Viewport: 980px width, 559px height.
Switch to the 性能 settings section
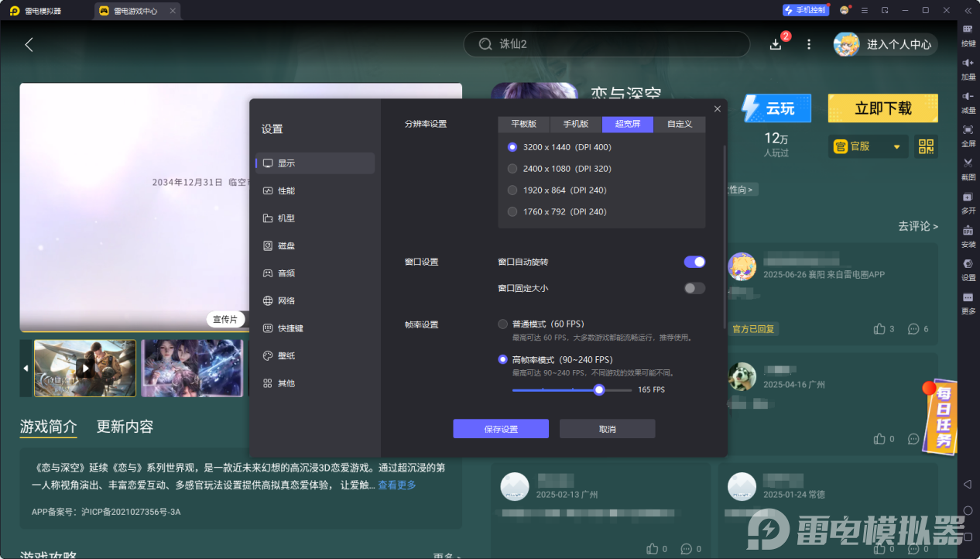tap(286, 190)
